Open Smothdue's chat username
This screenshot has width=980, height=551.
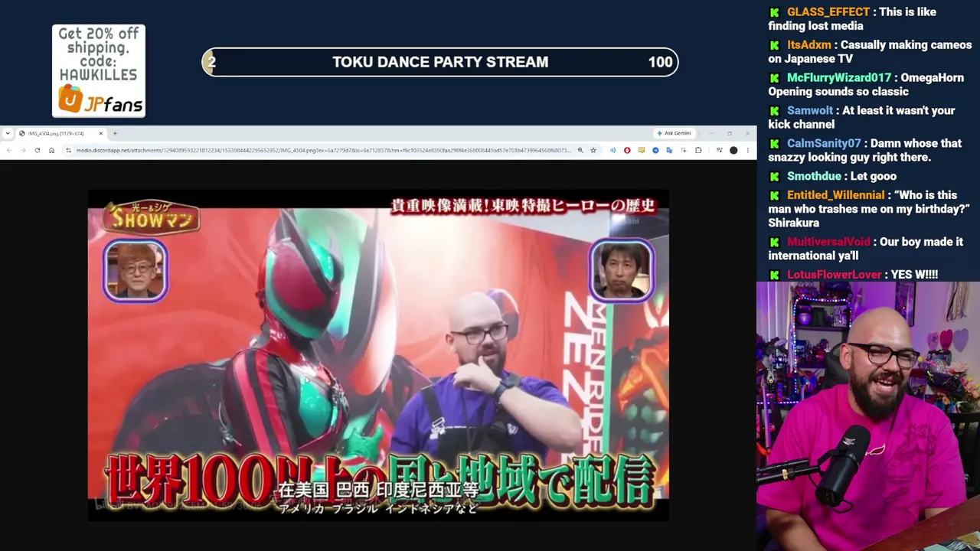tap(815, 177)
